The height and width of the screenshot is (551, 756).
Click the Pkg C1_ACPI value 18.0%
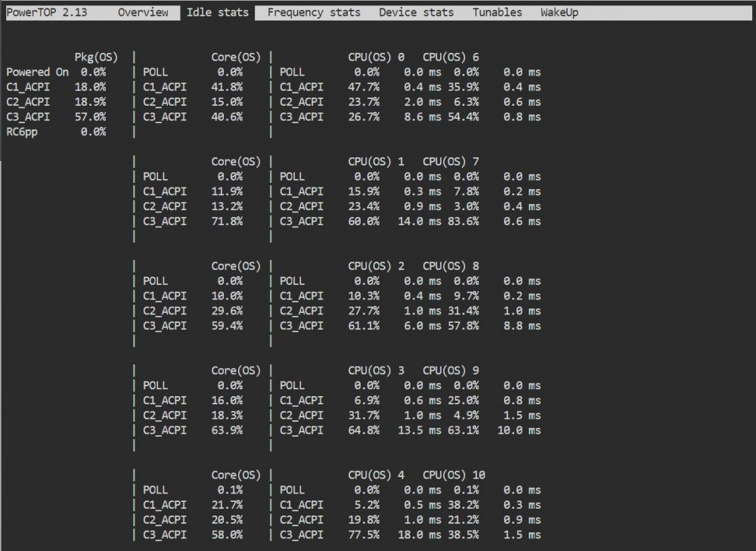click(x=90, y=87)
